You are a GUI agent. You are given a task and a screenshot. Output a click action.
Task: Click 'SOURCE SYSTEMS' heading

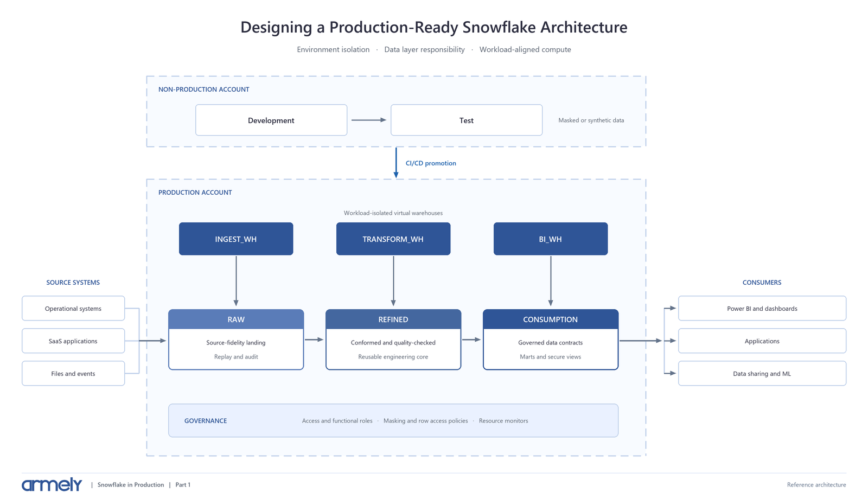(73, 283)
